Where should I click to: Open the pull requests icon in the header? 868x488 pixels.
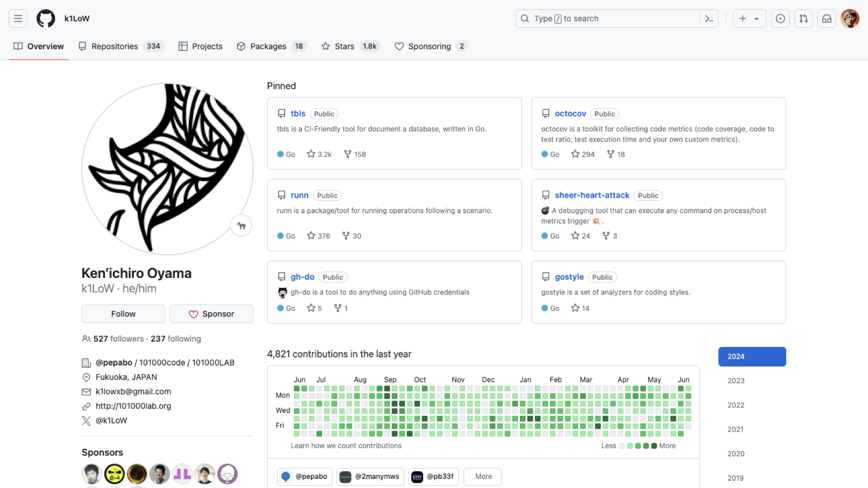(803, 19)
